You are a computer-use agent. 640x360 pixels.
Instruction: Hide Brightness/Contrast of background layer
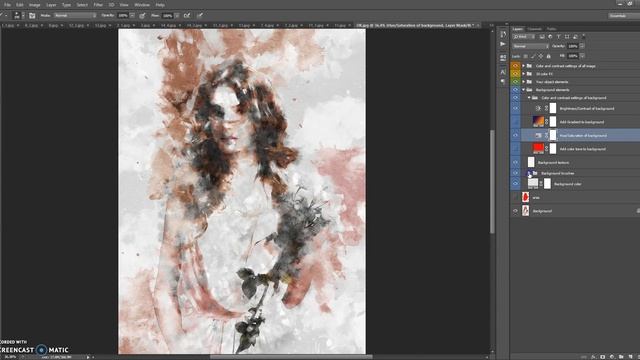(516, 108)
